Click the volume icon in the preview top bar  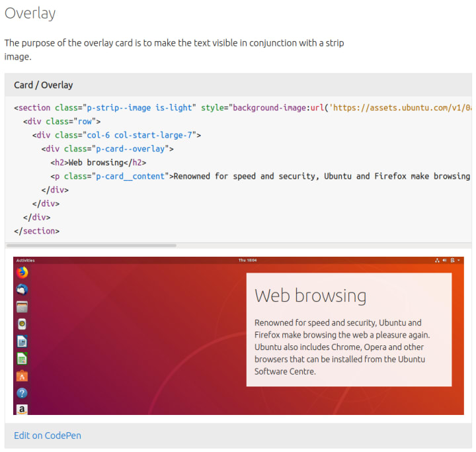444,260
